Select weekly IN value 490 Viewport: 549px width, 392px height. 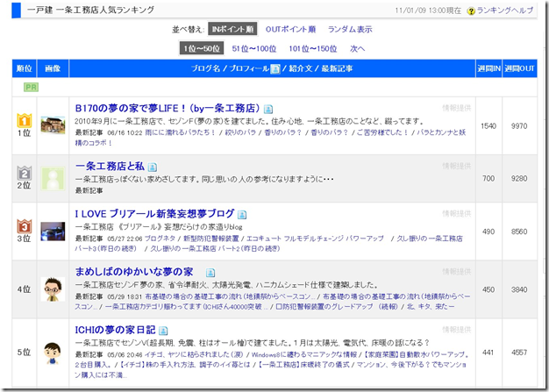coord(488,232)
